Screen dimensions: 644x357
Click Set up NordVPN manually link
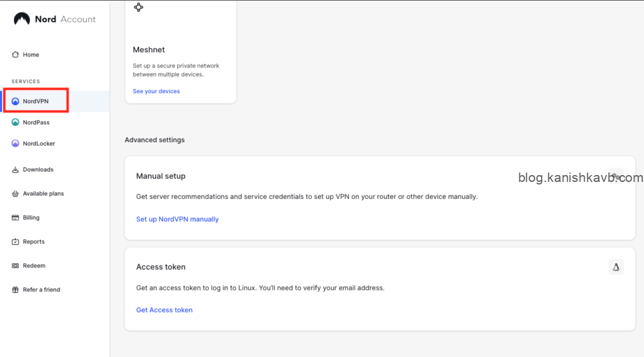[177, 219]
